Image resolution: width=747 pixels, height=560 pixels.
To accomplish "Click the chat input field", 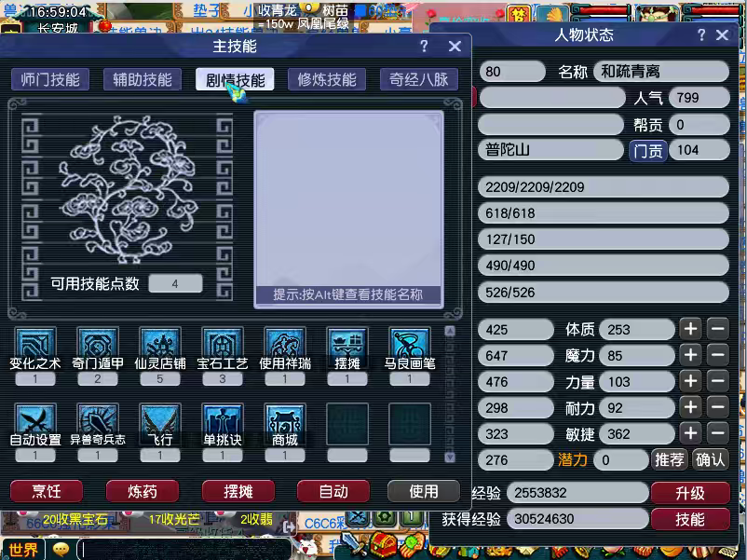I will point(183,550).
